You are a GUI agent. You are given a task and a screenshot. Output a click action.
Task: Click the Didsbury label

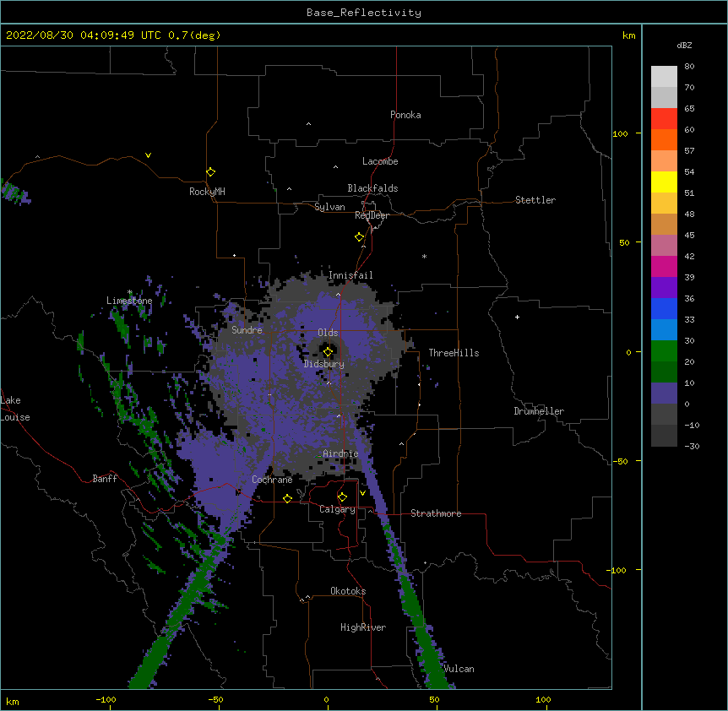pos(324,364)
